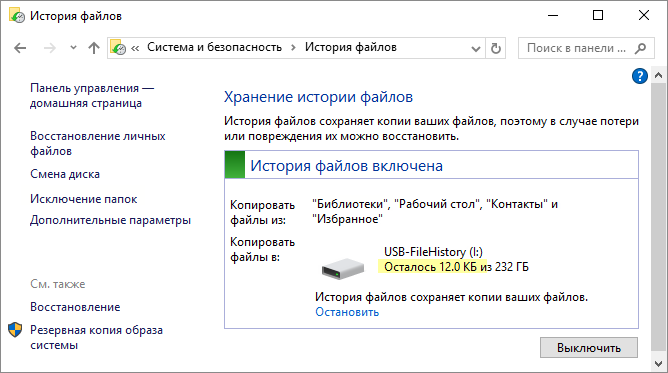Expand the arrow after "Система и безопасность"
The width and height of the screenshot is (668, 373).
(293, 48)
